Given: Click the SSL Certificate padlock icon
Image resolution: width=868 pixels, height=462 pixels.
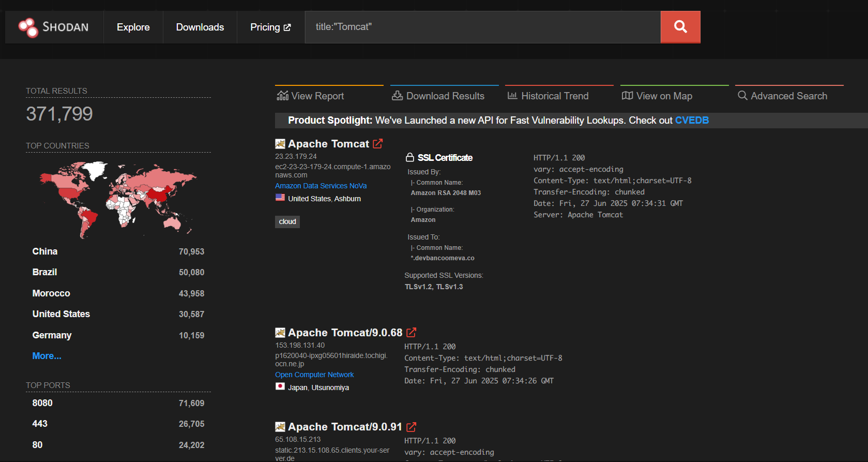Looking at the screenshot, I should coord(410,157).
